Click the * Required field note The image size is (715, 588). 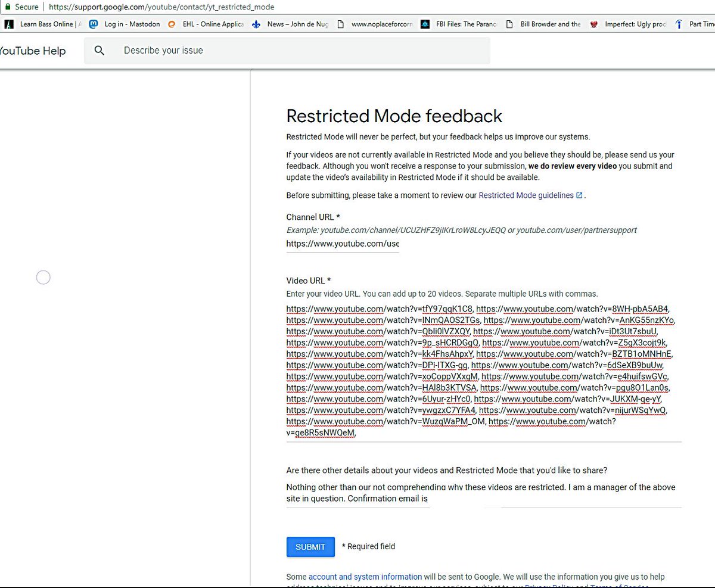pos(368,546)
